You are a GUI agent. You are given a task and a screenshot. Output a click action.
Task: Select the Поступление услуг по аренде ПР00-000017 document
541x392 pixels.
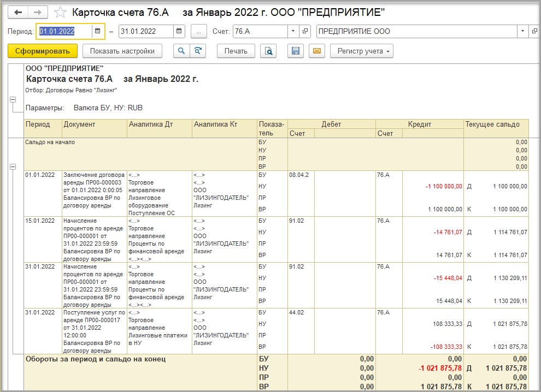pyautogui.click(x=95, y=331)
